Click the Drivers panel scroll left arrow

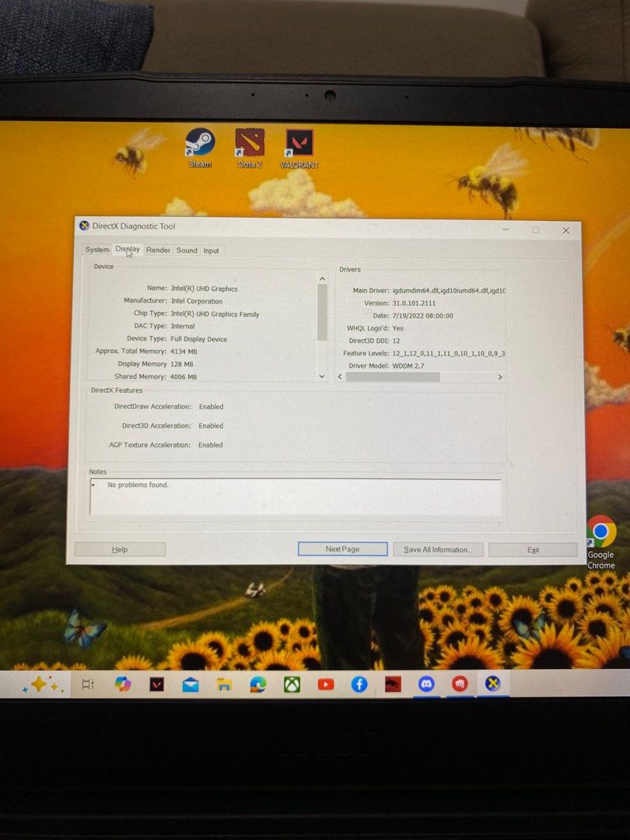pyautogui.click(x=340, y=377)
